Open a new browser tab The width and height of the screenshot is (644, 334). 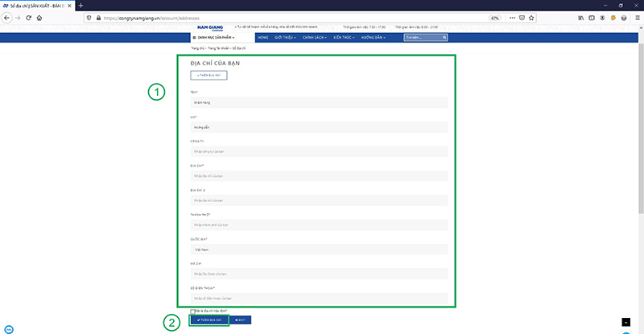pos(81,6)
